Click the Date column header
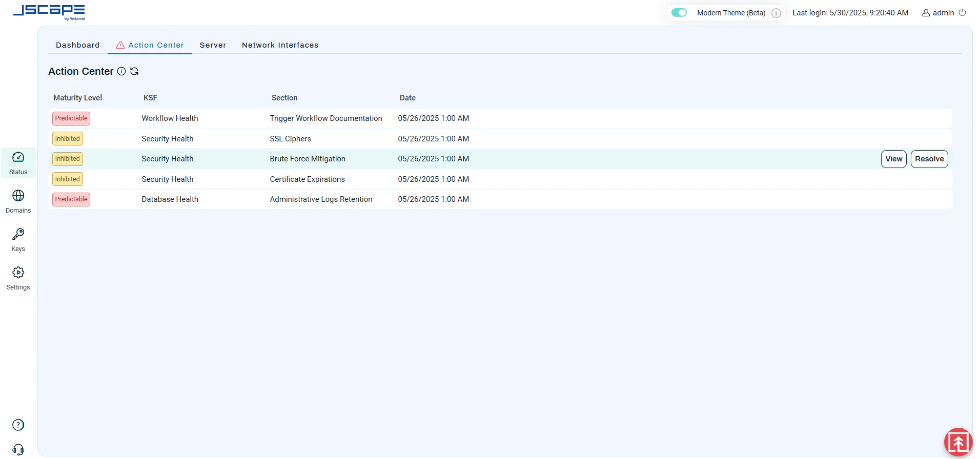Screen dimensions: 980x459 point(407,98)
